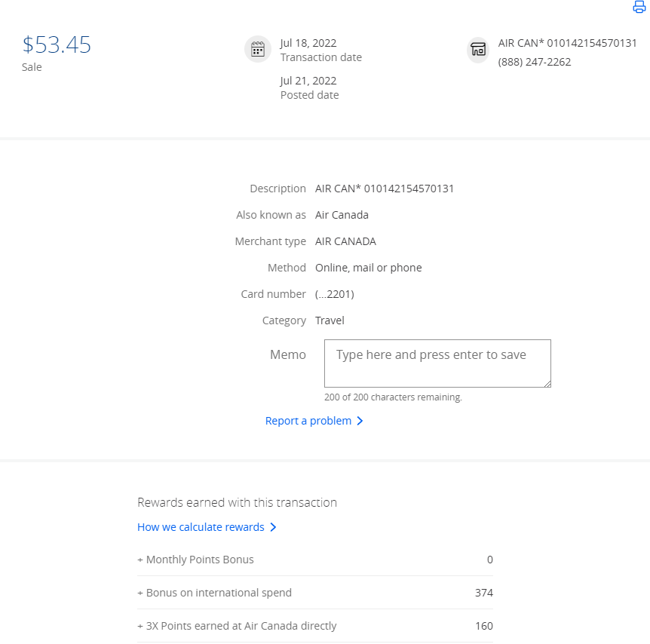
Task: Open the Report a problem link
Action: pyautogui.click(x=308, y=421)
